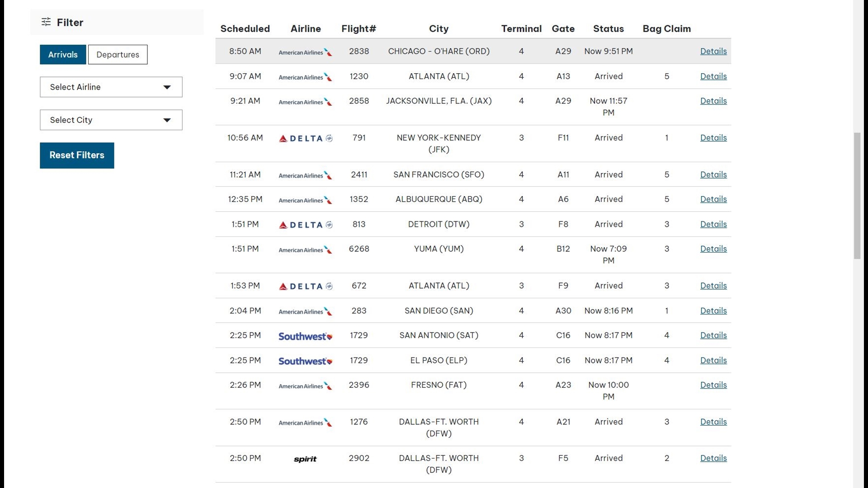Viewport: 868px width, 488px height.
Task: Switch to the Arrivals tab
Action: (x=63, y=54)
